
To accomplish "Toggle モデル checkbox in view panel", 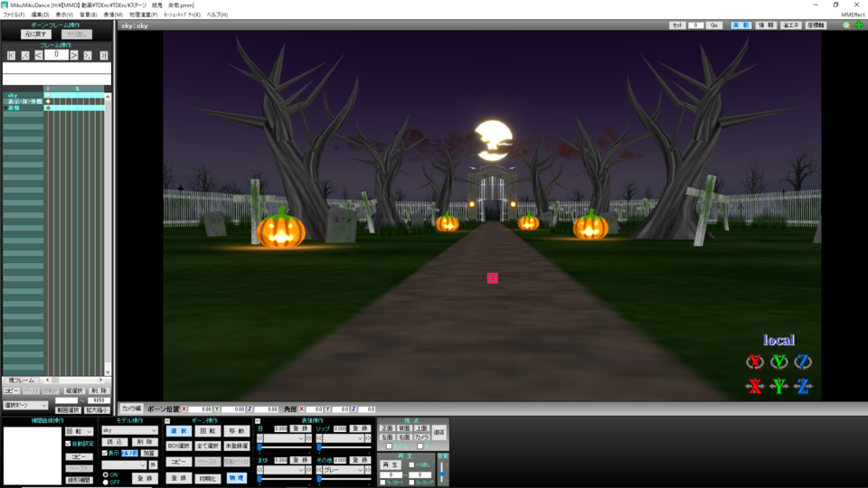I will coord(389,446).
